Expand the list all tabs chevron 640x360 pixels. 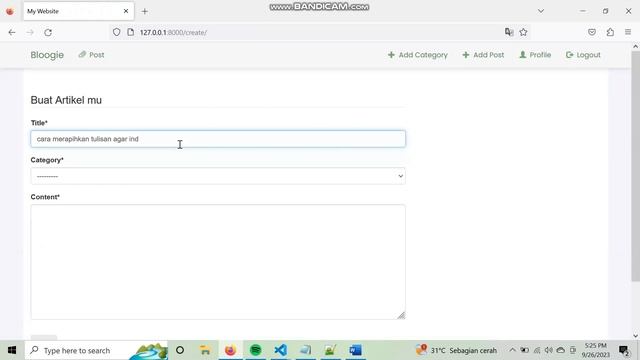[x=541, y=11]
